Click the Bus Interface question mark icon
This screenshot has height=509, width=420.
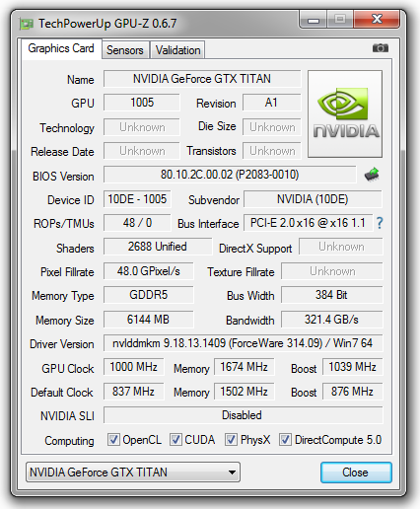tap(380, 223)
